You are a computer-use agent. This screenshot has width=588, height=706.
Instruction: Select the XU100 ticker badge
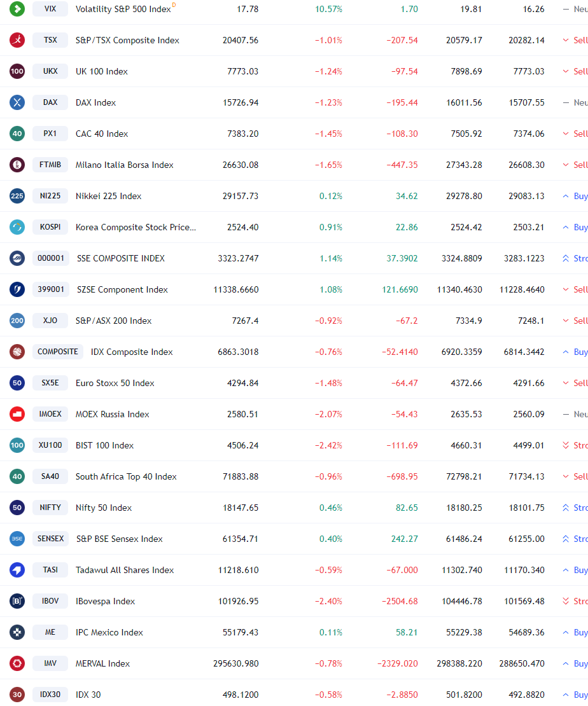(x=50, y=445)
